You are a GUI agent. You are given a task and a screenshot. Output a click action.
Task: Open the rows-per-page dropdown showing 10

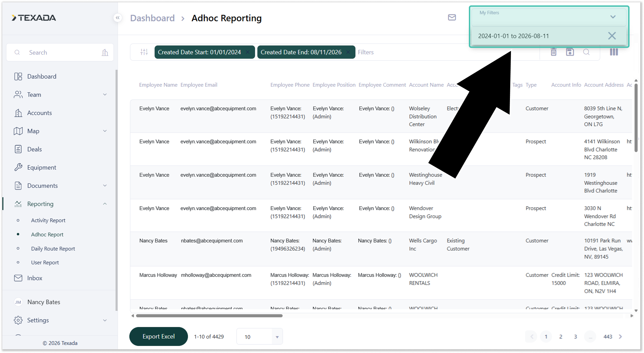click(x=259, y=337)
